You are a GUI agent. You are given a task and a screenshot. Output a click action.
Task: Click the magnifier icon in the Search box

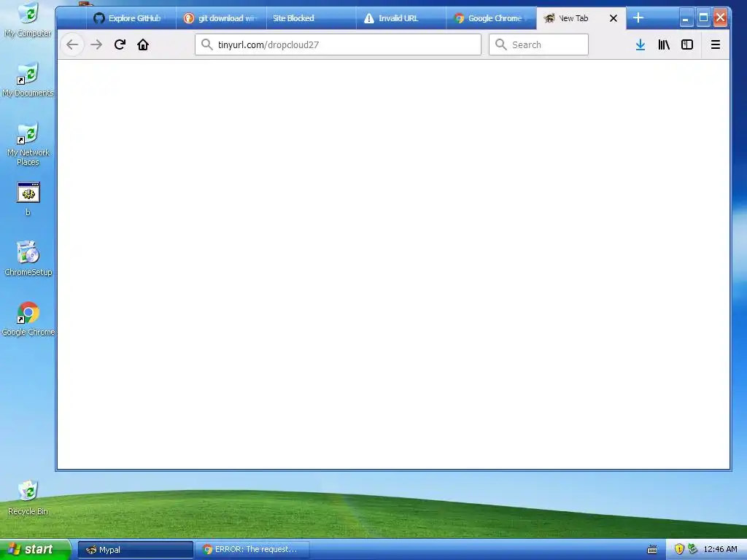[500, 44]
